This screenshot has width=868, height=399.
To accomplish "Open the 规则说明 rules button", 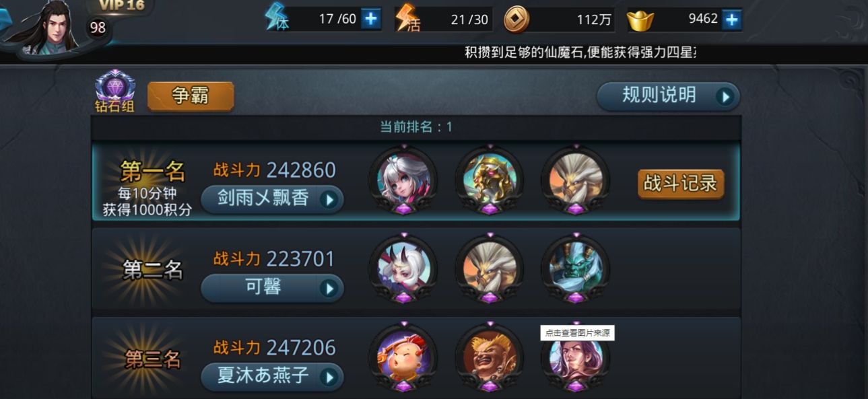I will [668, 96].
